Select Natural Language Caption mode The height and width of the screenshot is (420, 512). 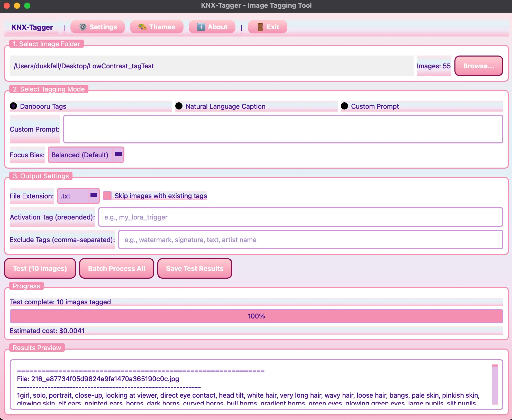point(179,106)
